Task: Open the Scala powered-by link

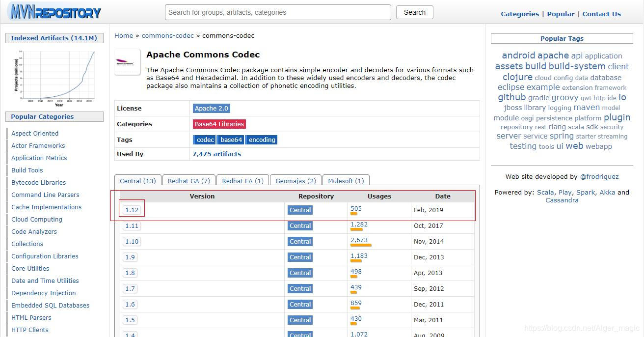Action: (x=545, y=192)
